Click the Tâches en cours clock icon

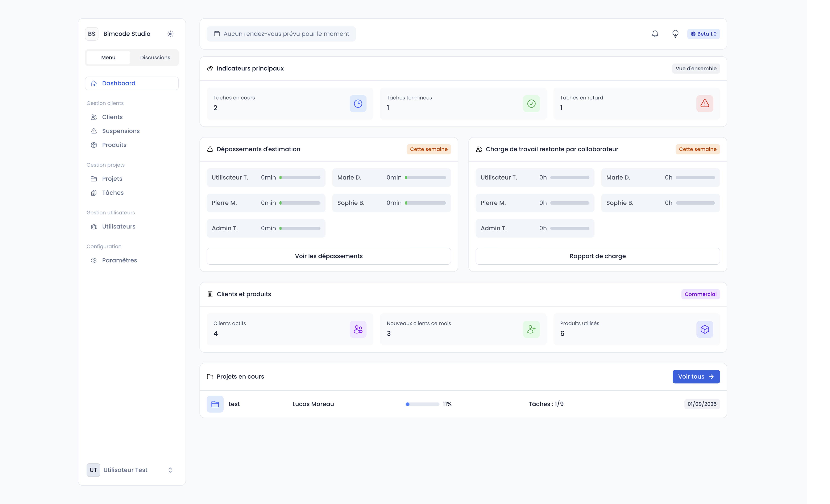click(x=358, y=104)
